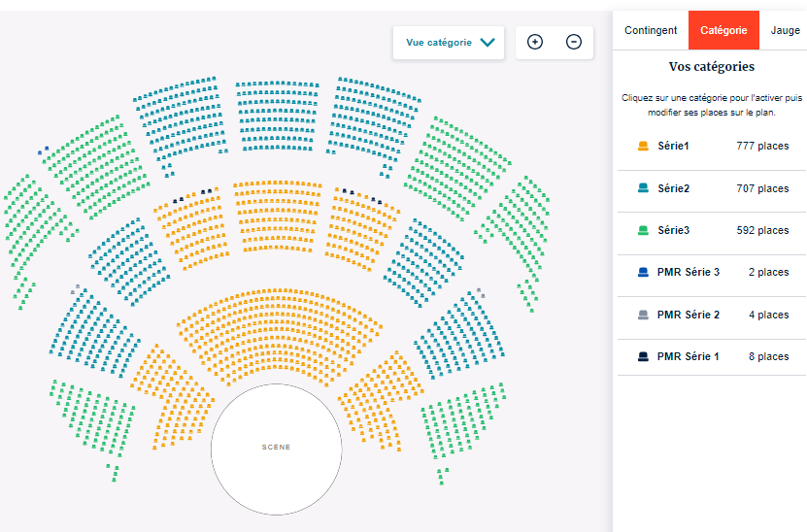The height and width of the screenshot is (532, 807).
Task: Click the orange Série1 seat icon
Action: [x=643, y=147]
